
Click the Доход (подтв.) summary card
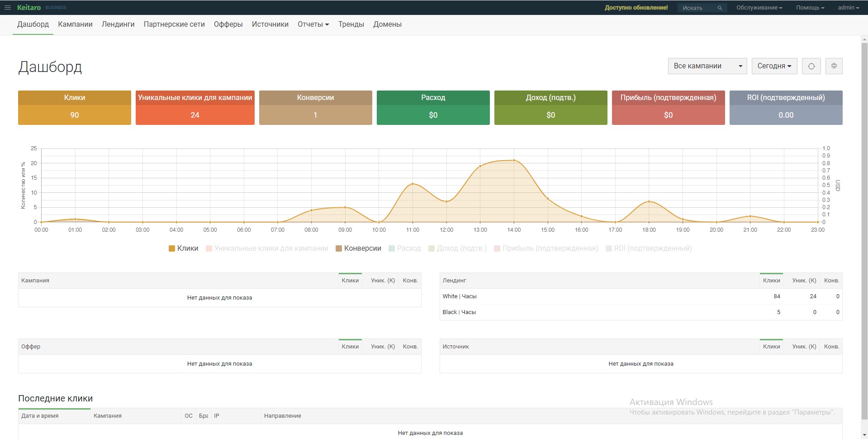coord(551,108)
